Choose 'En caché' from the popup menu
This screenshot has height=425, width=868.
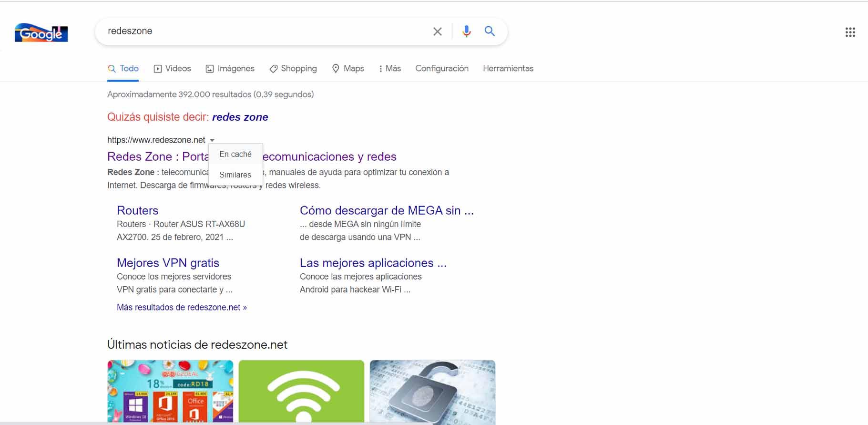pyautogui.click(x=235, y=154)
